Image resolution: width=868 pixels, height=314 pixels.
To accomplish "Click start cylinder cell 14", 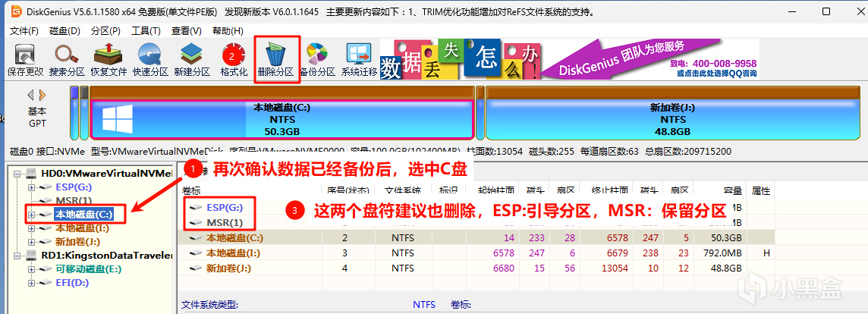I will [509, 238].
